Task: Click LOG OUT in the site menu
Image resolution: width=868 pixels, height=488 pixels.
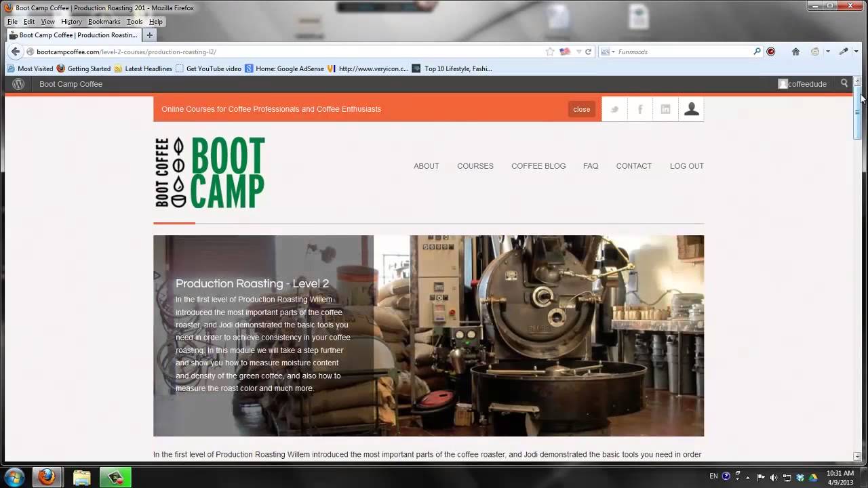Action: click(x=687, y=166)
